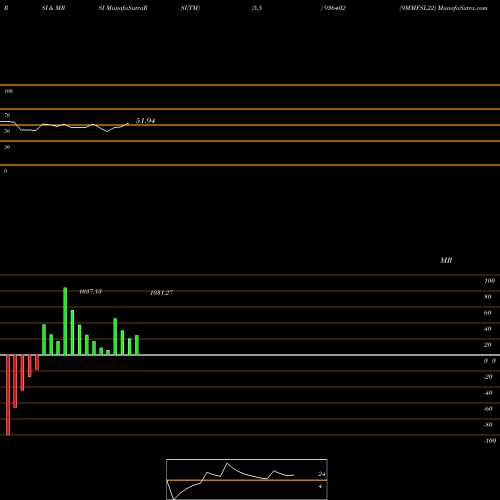
Task: Click the RSI value label 51.94
Action: [145, 121]
